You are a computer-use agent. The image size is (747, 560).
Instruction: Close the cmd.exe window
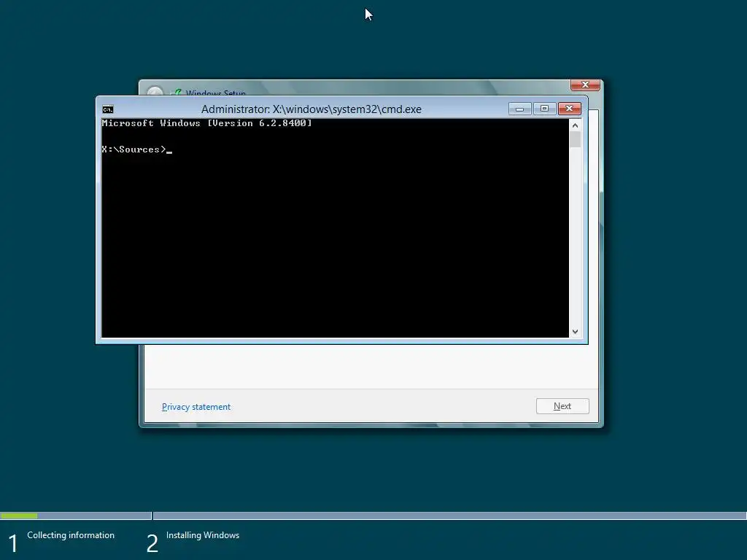point(569,109)
